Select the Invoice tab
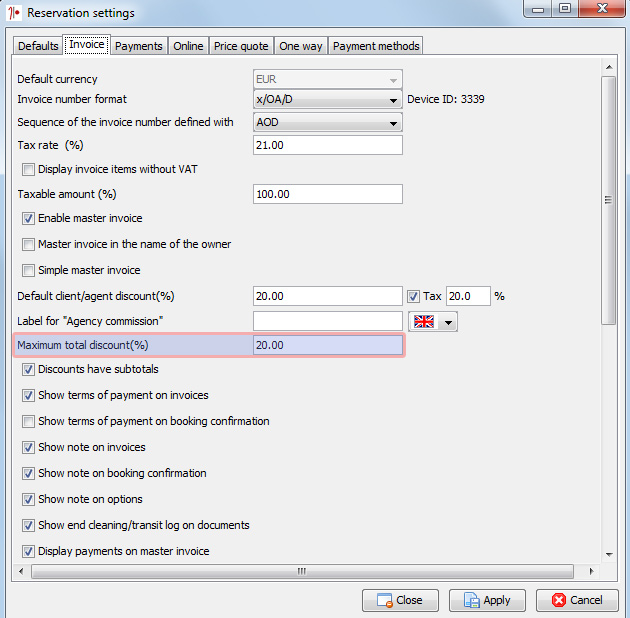Viewport: 630px width, 618px height. coord(86,44)
